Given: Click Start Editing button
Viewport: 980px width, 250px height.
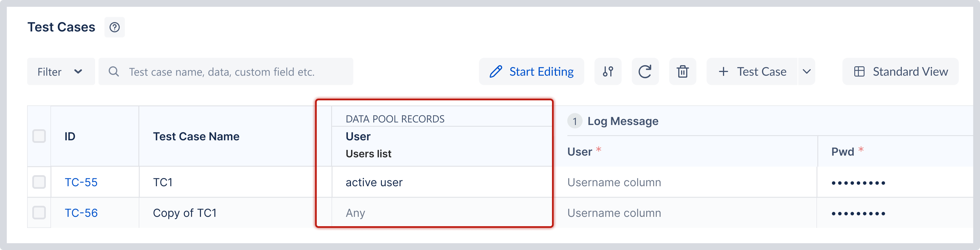Looking at the screenshot, I should [531, 72].
